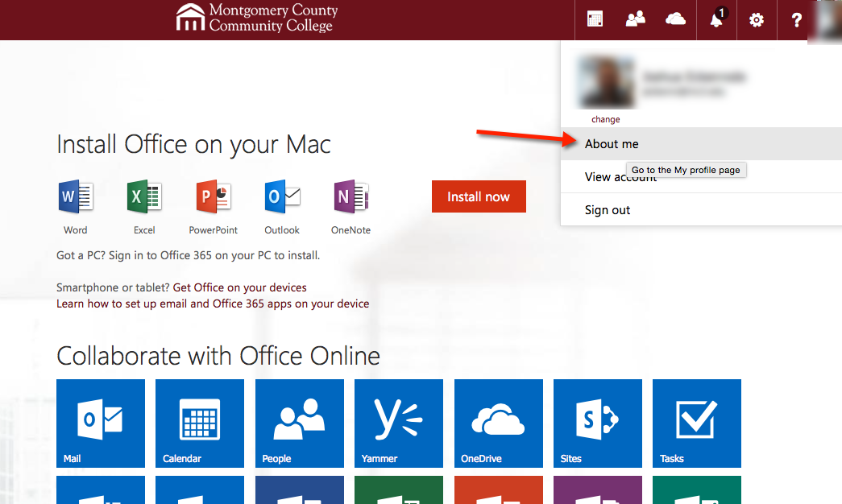Open the Calendar tile
Viewport: 842px width, 504px height.
click(200, 423)
